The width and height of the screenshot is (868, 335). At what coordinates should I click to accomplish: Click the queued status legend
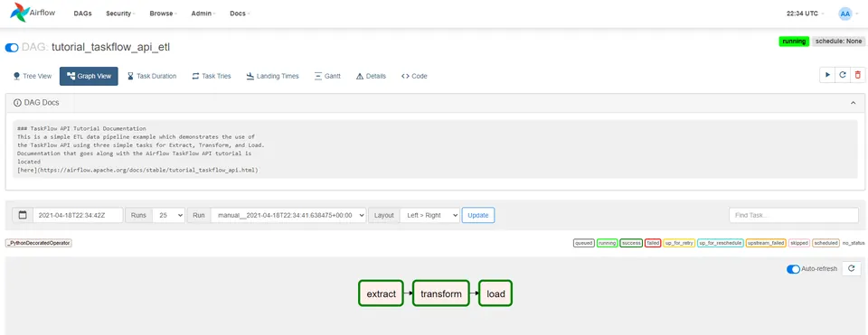[x=584, y=243]
